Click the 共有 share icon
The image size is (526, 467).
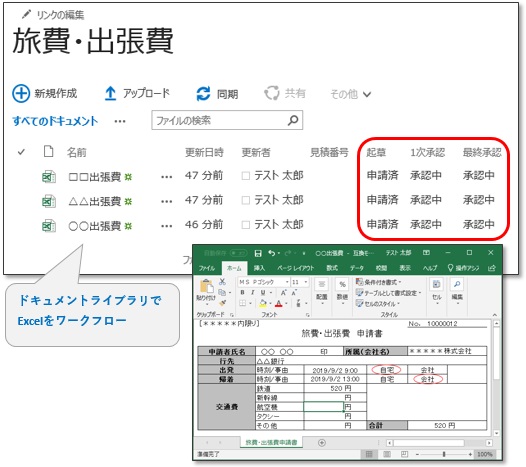[272, 93]
